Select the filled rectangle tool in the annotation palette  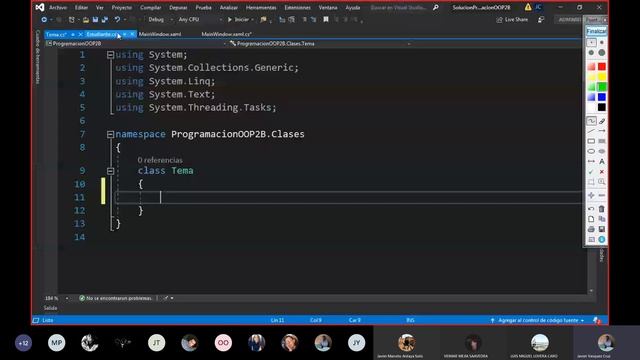(x=602, y=141)
